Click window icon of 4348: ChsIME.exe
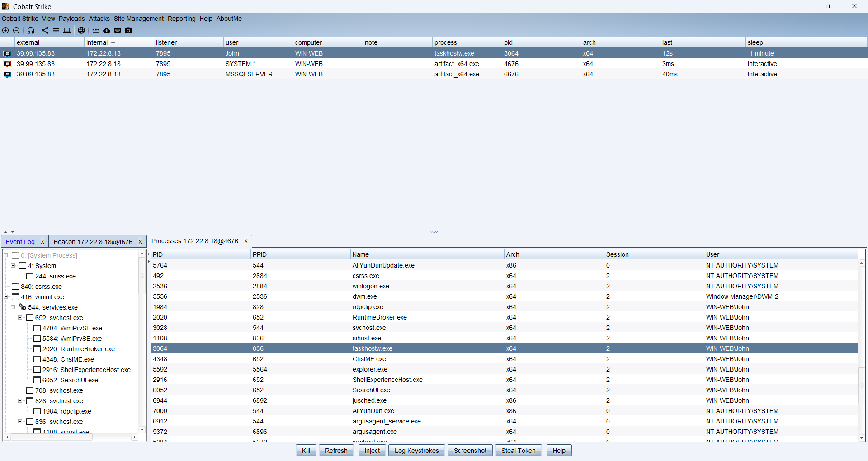 point(37,359)
